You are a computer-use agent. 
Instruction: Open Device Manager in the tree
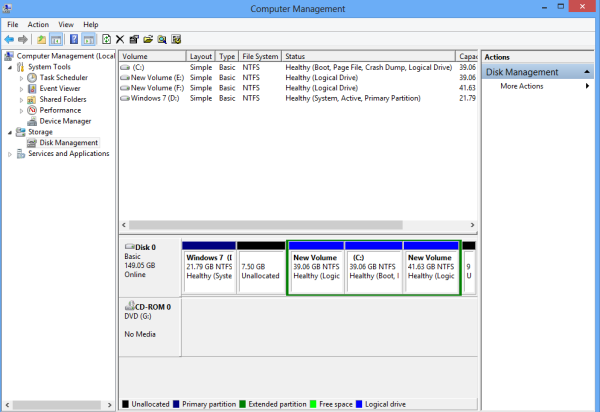click(x=64, y=121)
